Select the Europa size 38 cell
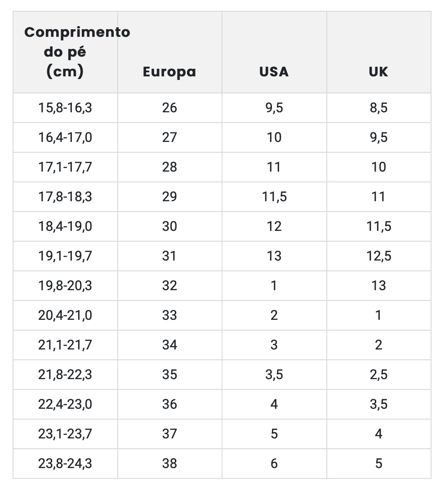Image resolution: width=445 pixels, height=504 pixels. point(169,464)
